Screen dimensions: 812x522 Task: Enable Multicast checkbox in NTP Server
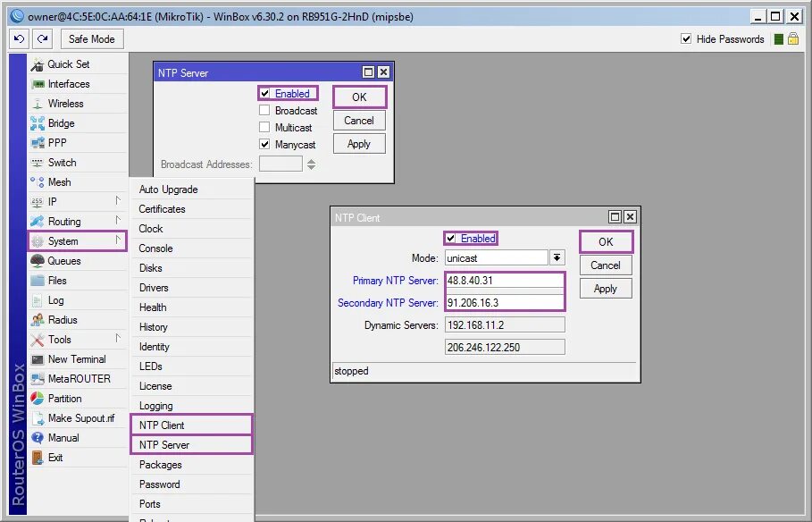click(264, 128)
